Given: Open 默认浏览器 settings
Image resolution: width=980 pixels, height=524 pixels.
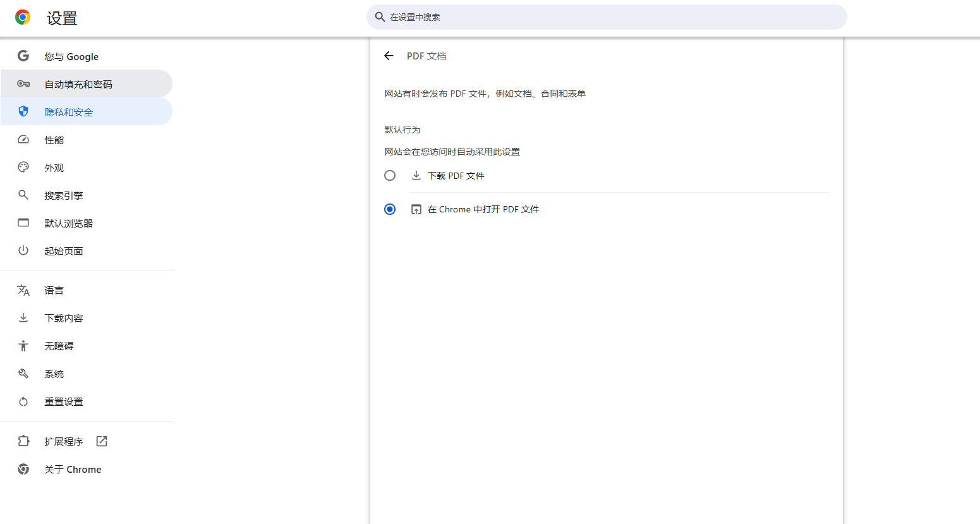Looking at the screenshot, I should pos(87,223).
